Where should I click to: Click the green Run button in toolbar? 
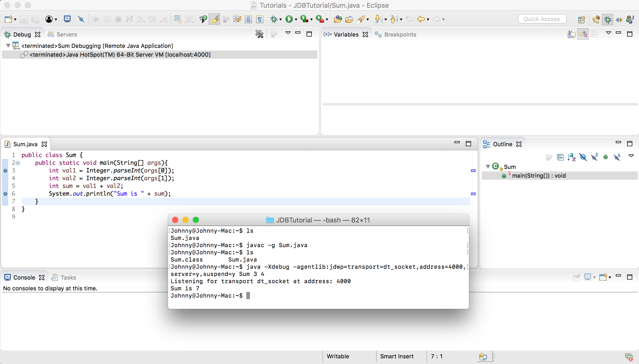[x=289, y=19]
